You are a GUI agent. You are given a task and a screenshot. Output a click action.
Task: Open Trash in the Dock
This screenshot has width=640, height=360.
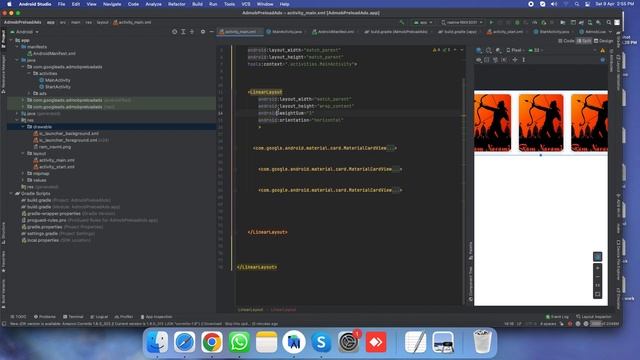[482, 342]
